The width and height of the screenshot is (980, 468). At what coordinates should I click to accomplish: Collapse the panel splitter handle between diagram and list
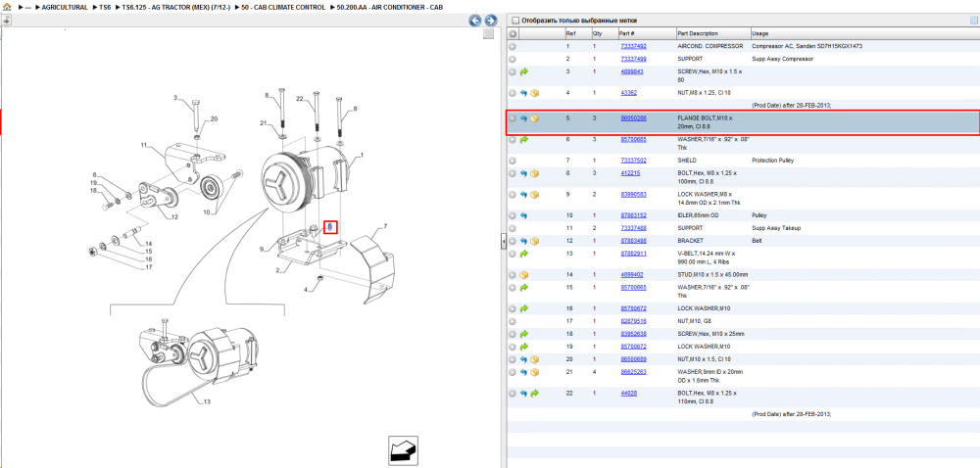tap(503, 243)
